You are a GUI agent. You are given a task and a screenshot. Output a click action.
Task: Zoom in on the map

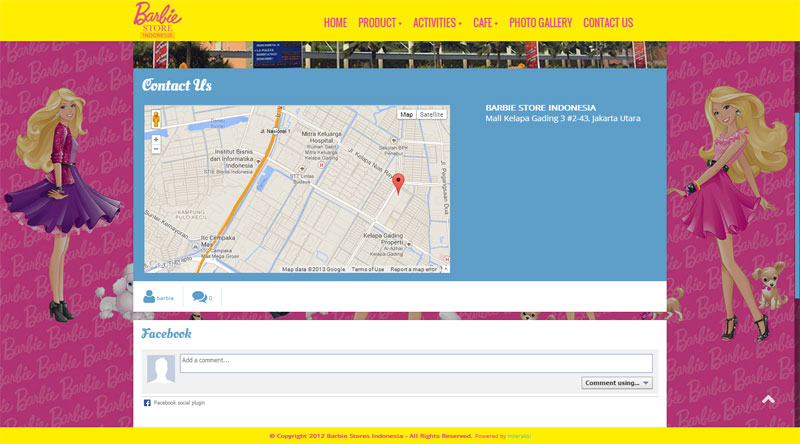[x=156, y=139]
